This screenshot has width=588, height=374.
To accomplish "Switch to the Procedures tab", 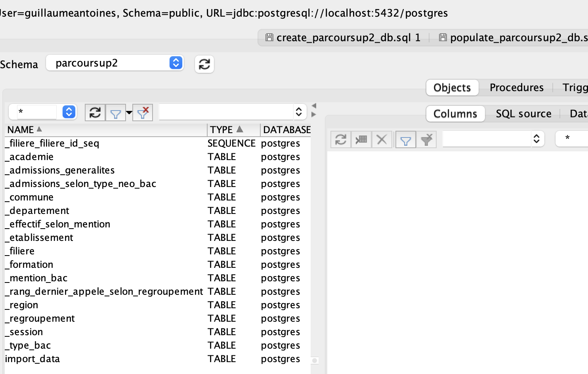I will tap(517, 88).
